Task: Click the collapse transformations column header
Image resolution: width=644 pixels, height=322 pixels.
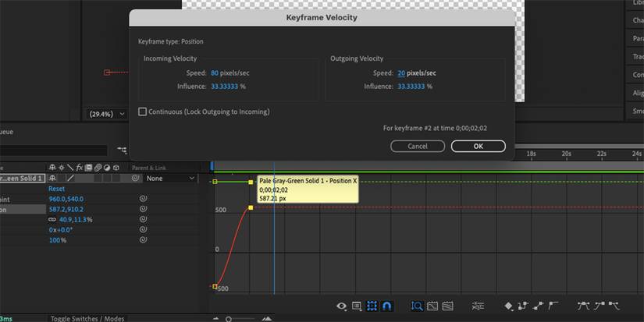Action: (61, 168)
